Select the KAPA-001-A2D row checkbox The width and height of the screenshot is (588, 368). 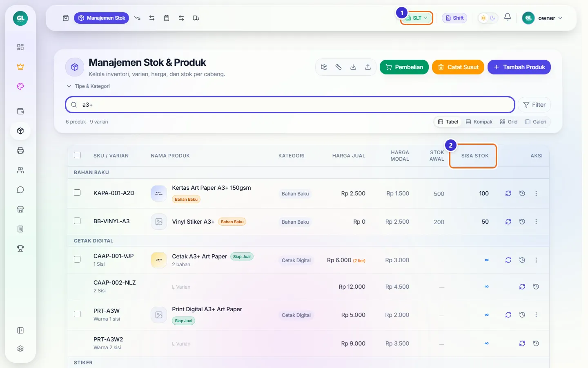tap(77, 193)
